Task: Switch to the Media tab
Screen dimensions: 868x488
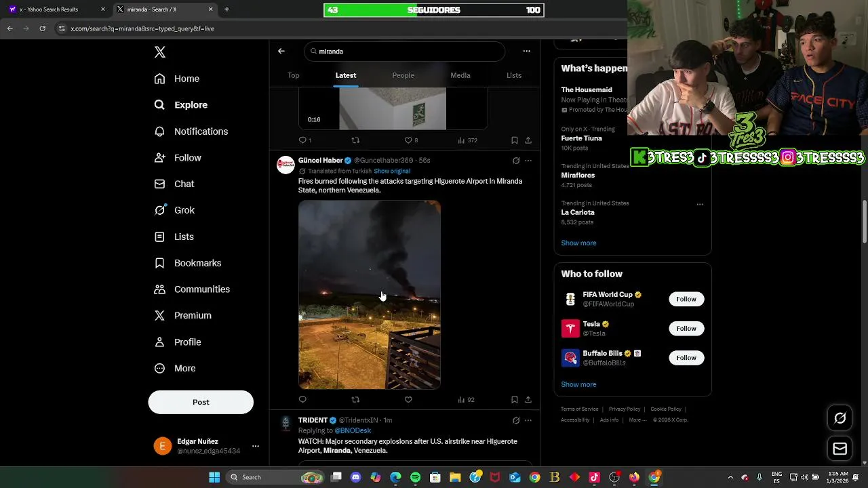Action: [x=460, y=75]
